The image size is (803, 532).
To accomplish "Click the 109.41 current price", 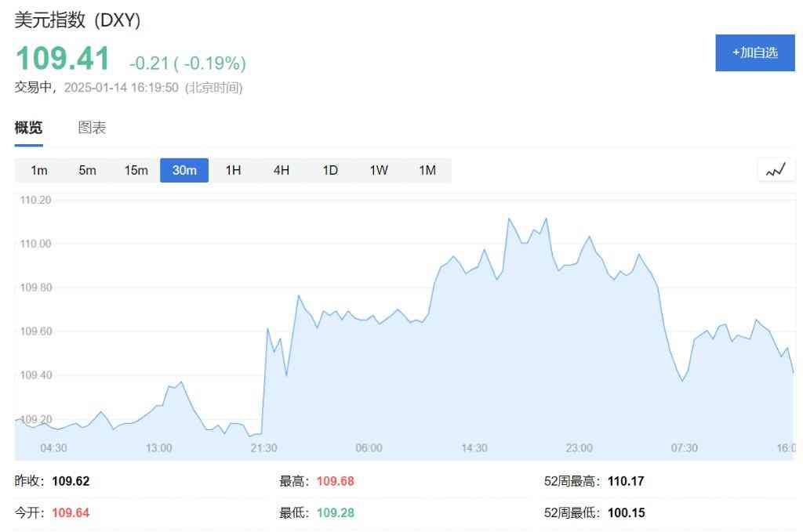I will 63,60.
